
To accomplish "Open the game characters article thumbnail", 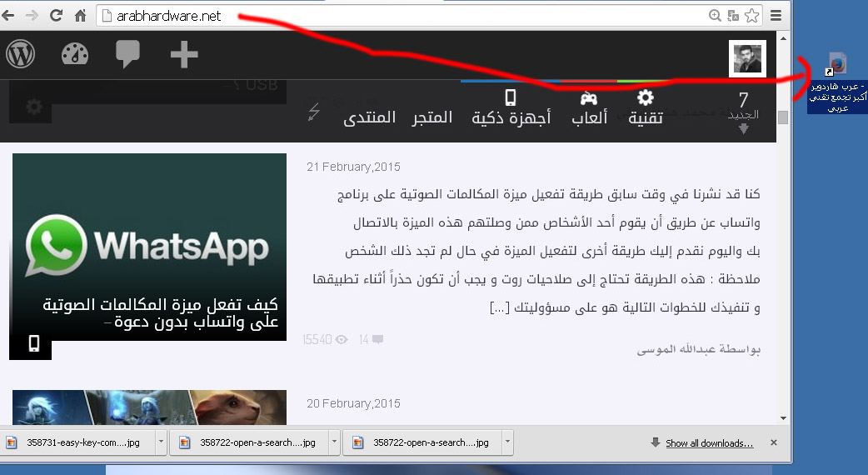I will 149,407.
